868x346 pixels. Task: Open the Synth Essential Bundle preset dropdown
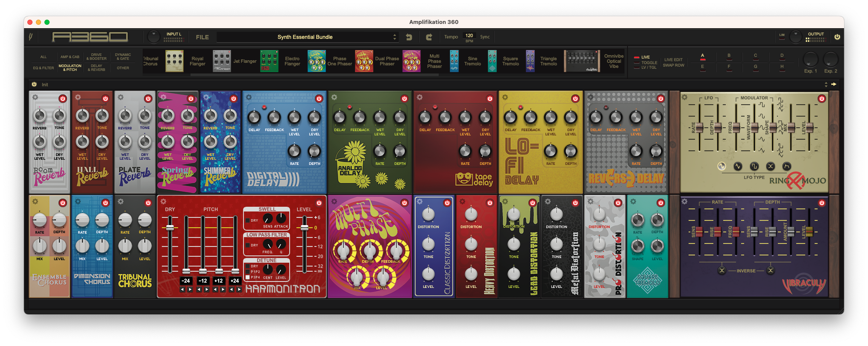coord(308,37)
